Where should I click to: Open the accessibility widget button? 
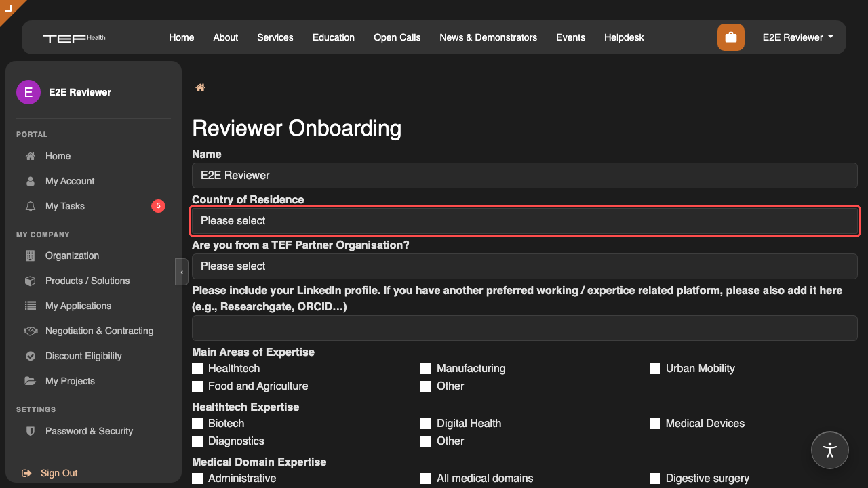[830, 450]
